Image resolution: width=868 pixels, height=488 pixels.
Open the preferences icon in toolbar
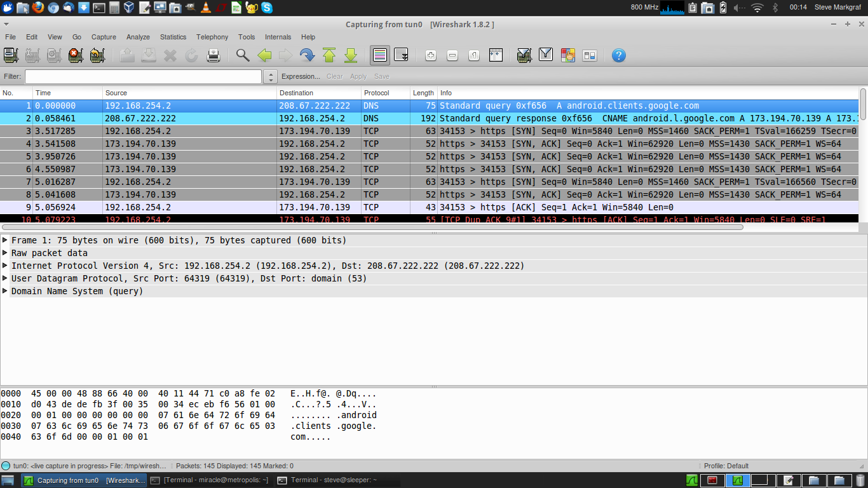(590, 55)
